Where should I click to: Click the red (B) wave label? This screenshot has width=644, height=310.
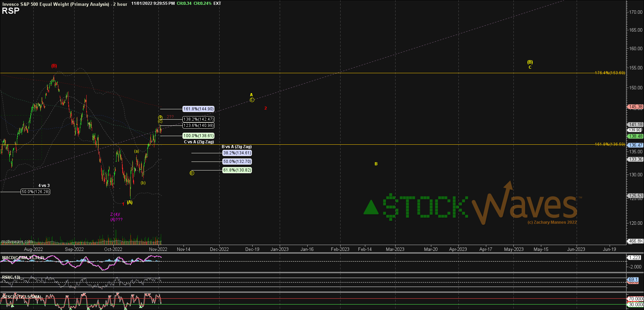coord(54,66)
